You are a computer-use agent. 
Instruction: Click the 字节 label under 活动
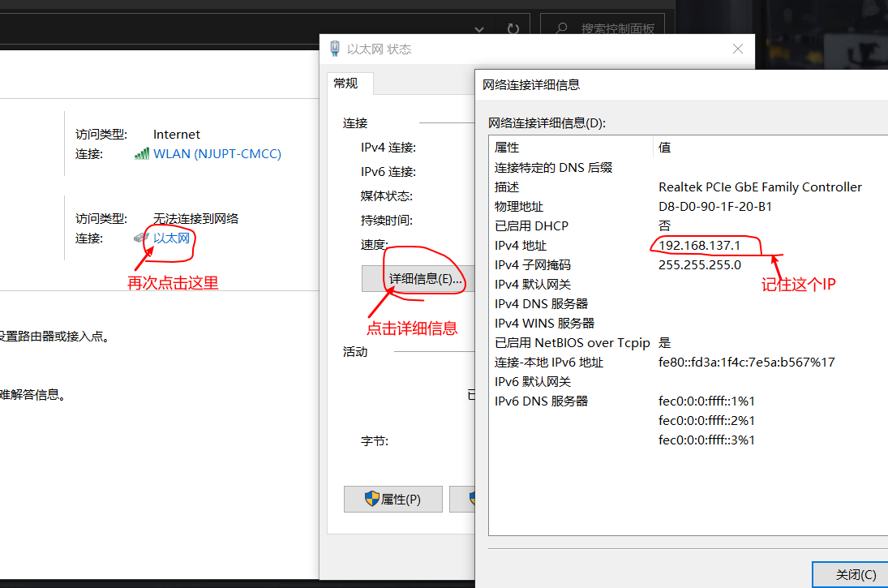coord(375,440)
